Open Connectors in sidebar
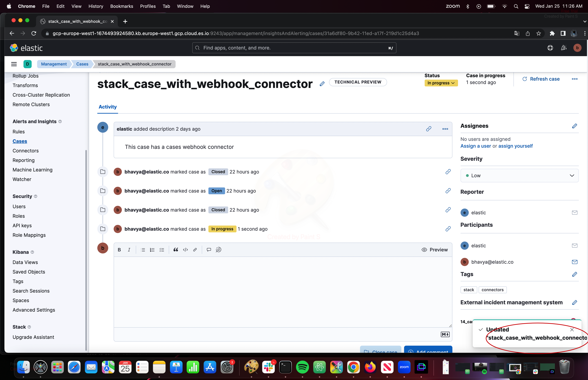Viewport: 588px width, 380px height. [26, 151]
